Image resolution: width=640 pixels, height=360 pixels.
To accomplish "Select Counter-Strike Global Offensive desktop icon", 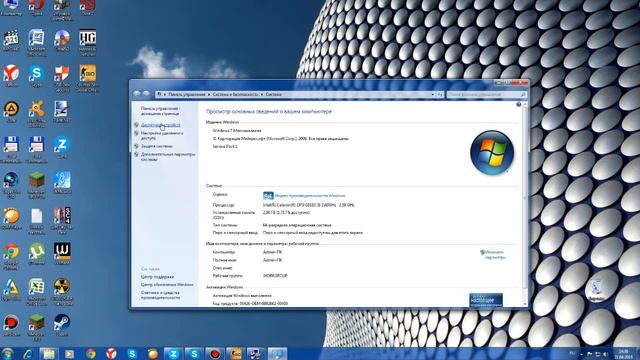I will (x=87, y=78).
